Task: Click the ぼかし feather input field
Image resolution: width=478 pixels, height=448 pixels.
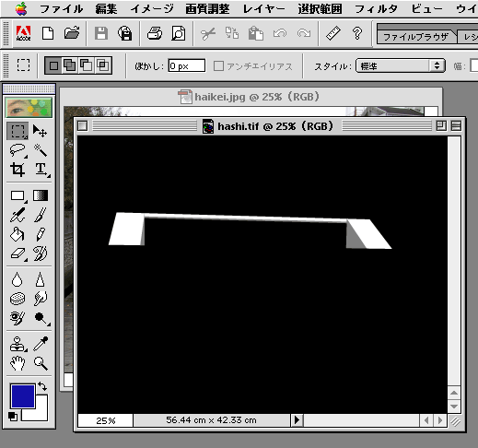Action: click(187, 65)
